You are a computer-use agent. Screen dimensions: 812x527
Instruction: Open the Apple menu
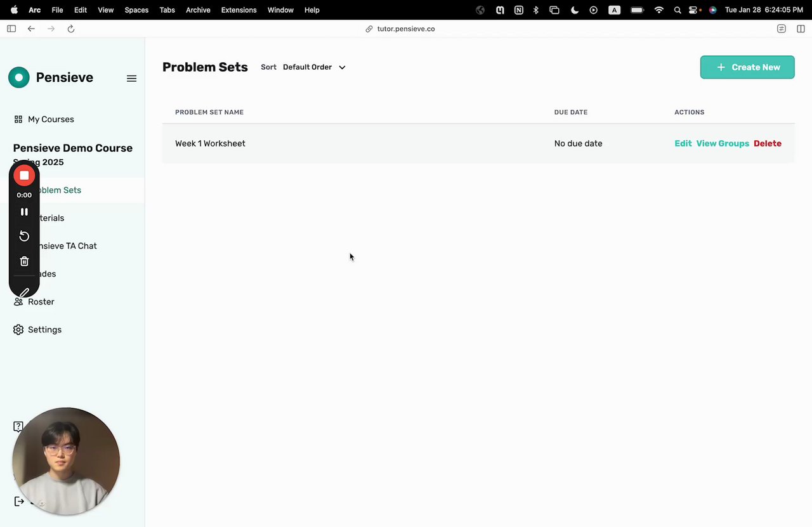click(14, 10)
